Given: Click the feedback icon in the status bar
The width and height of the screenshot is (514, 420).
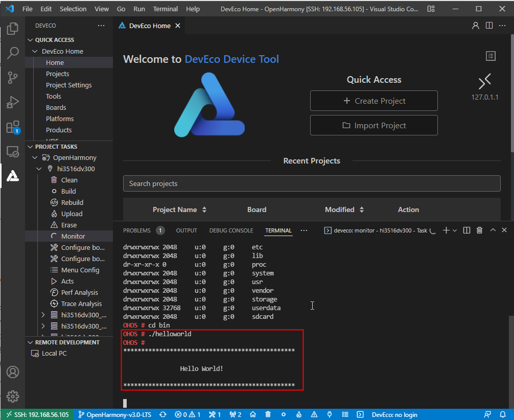Looking at the screenshot, I should (487, 414).
